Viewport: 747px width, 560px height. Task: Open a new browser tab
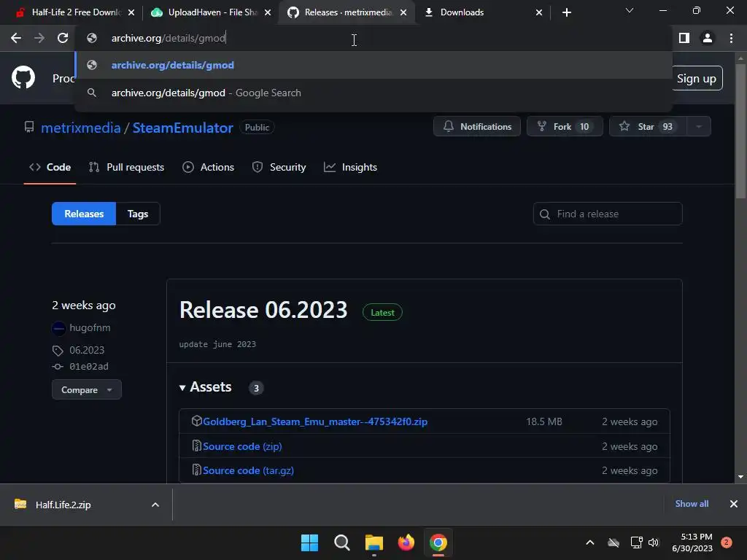coord(566,12)
